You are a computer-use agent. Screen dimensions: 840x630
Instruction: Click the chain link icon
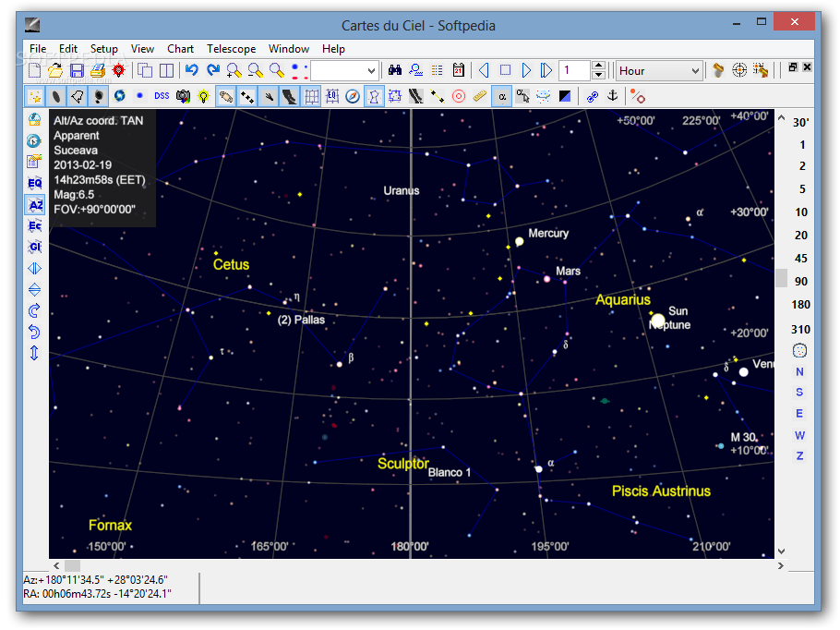(x=592, y=96)
